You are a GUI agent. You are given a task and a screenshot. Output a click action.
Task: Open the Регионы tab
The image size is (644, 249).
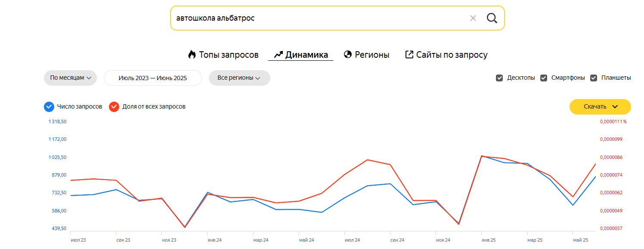[372, 55]
